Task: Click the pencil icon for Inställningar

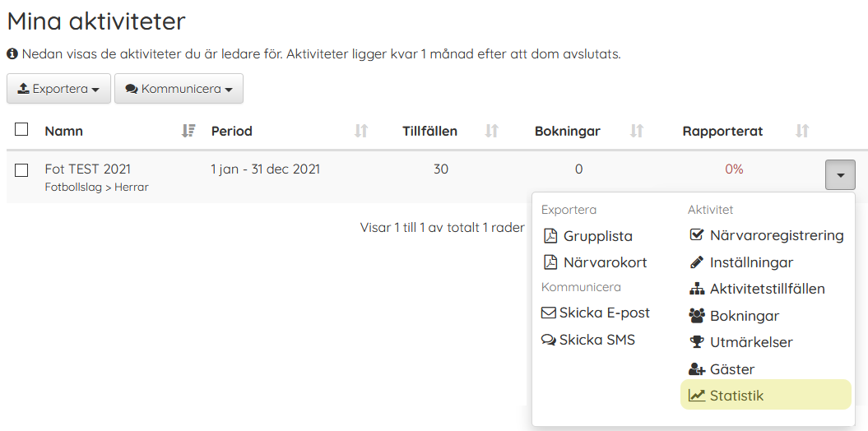Action: click(696, 263)
